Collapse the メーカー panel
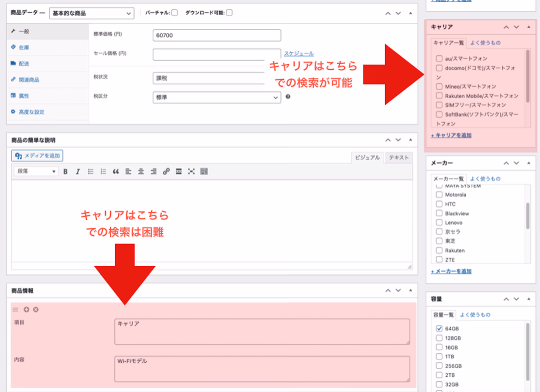540x392 pixels. (x=528, y=163)
